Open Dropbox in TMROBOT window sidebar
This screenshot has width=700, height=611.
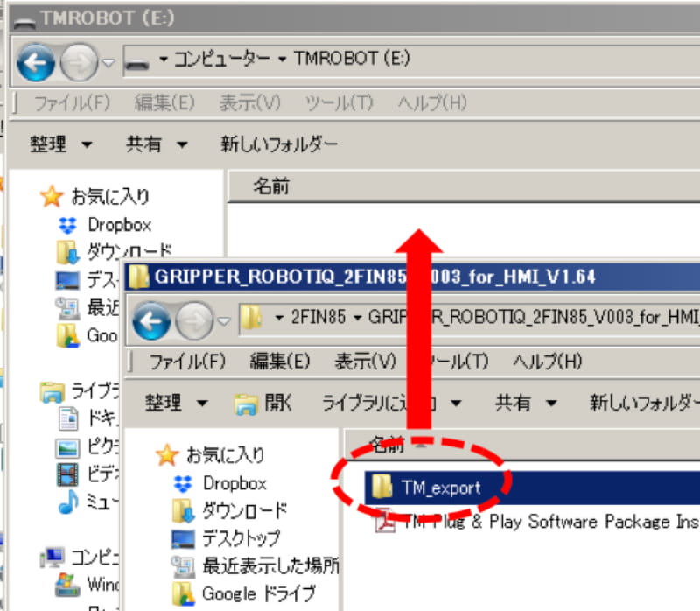[x=120, y=225]
